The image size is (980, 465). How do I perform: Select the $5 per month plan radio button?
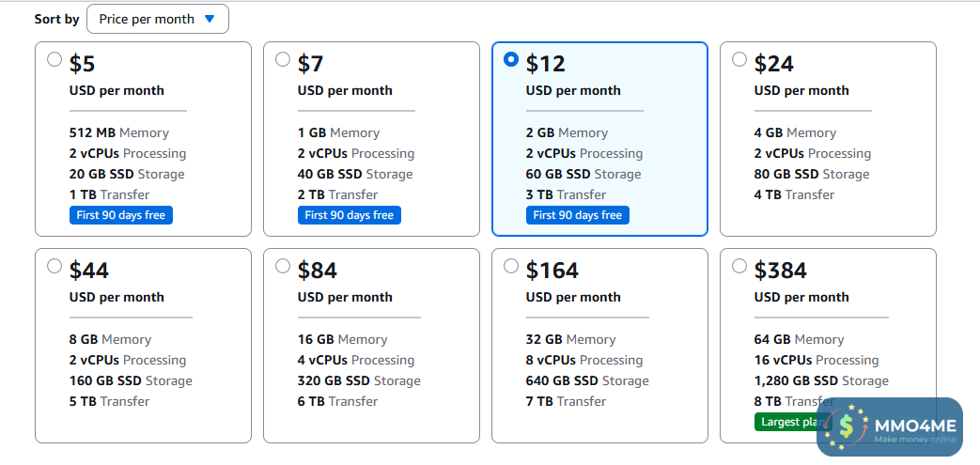[x=54, y=59]
